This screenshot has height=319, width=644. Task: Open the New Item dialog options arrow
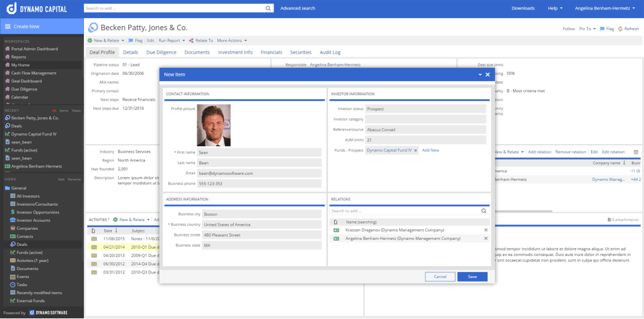pos(480,74)
